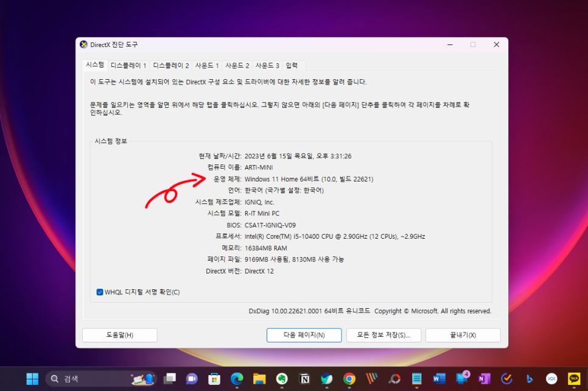
Task: Click the Windows 11 Home 64비트 value
Action: [309, 179]
